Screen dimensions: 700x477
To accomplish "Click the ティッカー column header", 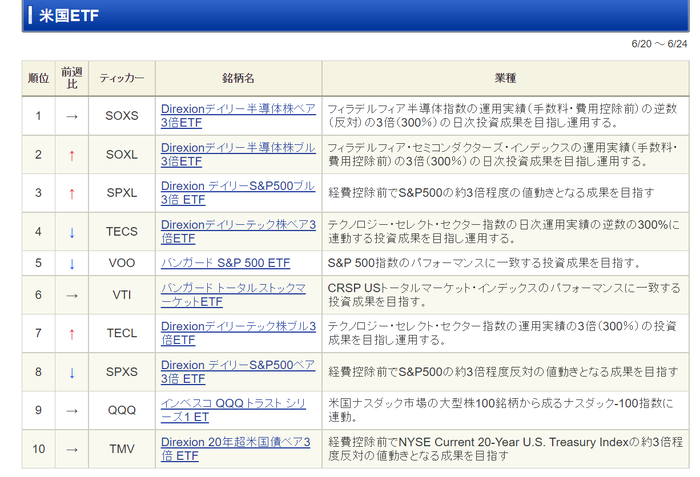I will [122, 78].
